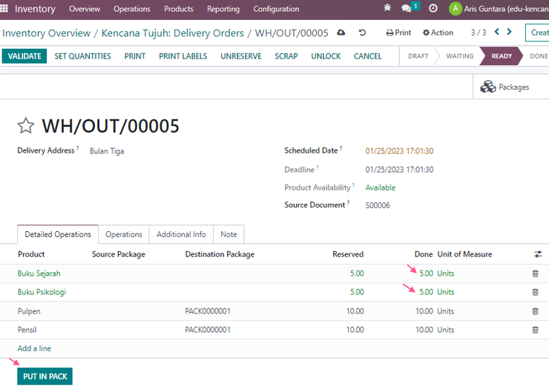Switch to Additional Info tab
The height and width of the screenshot is (392, 549).
[x=181, y=234]
